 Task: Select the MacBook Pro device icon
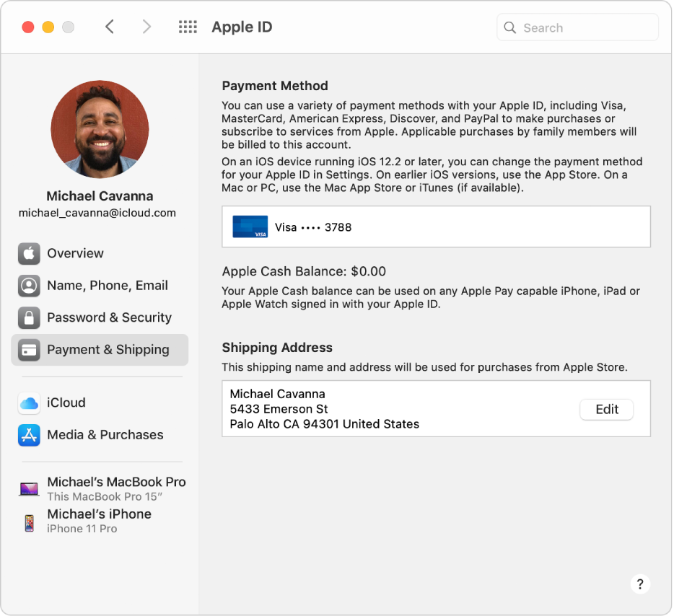click(x=29, y=489)
